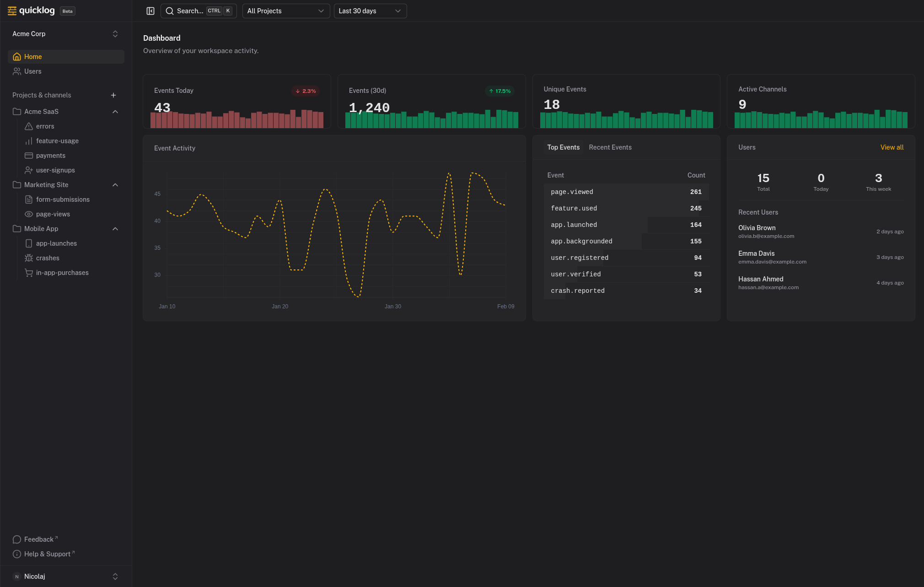Open the All Projects dropdown
The image size is (924, 587).
(x=286, y=11)
